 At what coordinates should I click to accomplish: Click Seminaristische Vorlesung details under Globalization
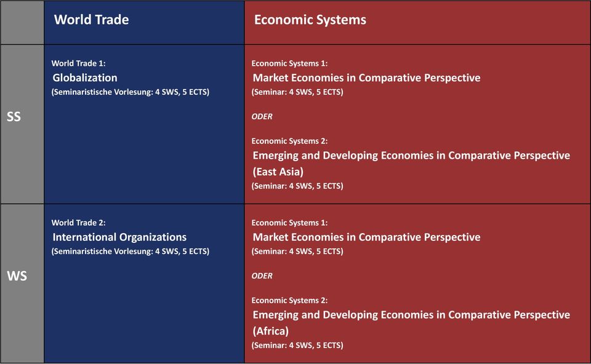pos(131,92)
